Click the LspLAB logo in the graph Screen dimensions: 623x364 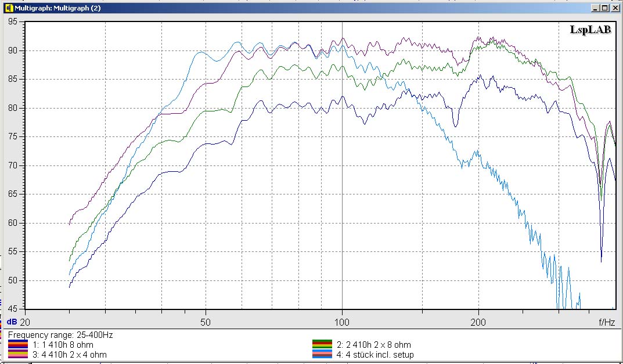point(590,30)
